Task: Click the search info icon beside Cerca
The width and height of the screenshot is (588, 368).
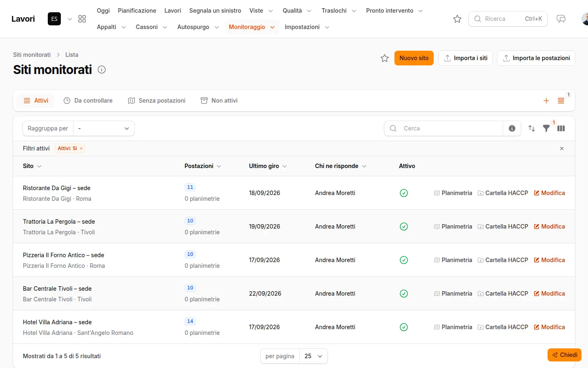Action: click(512, 128)
